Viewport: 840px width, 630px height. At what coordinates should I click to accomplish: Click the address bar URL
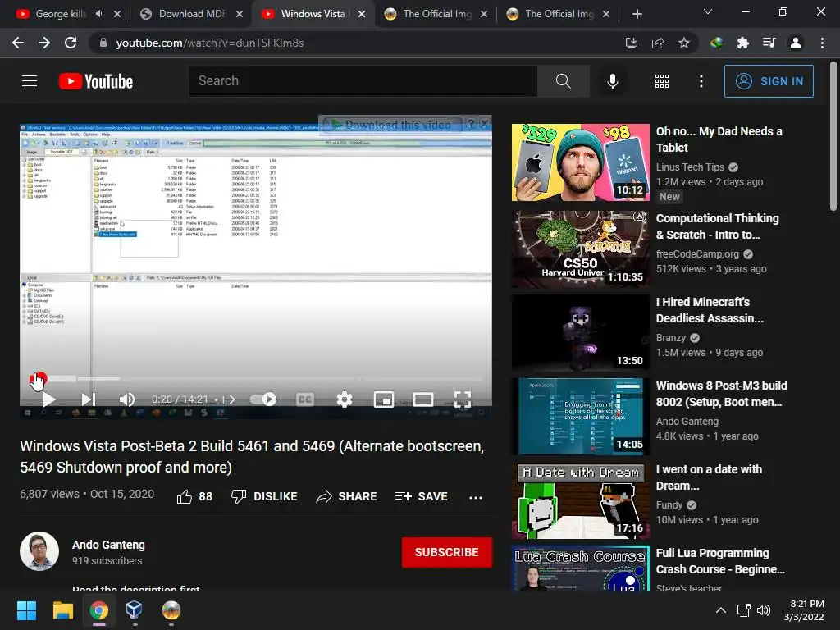pos(209,43)
